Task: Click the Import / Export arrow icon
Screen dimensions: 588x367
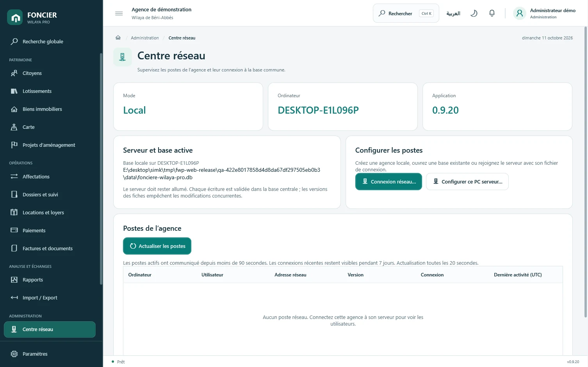Action: point(14,298)
